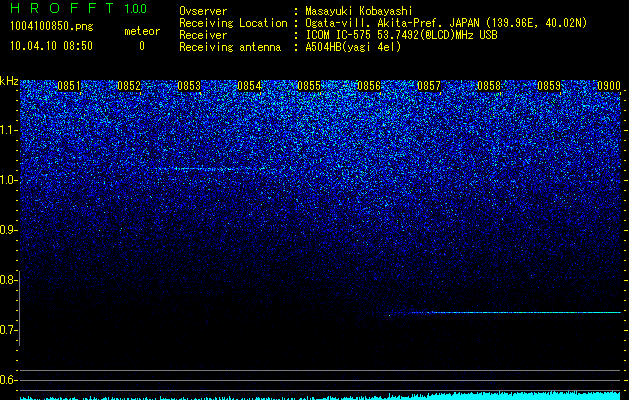Click the ICOM IC-575 receiver details
629x400 pixels.
[402, 35]
